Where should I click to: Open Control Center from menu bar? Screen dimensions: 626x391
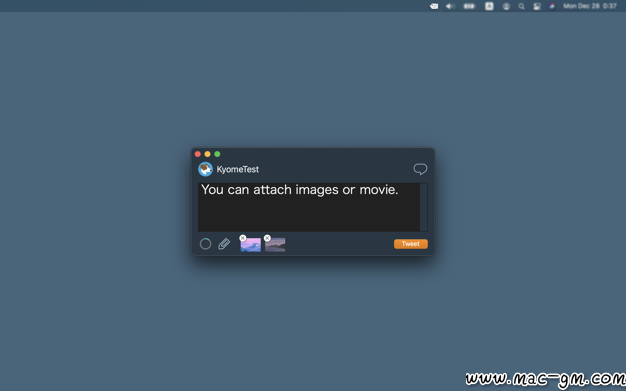[x=537, y=6]
